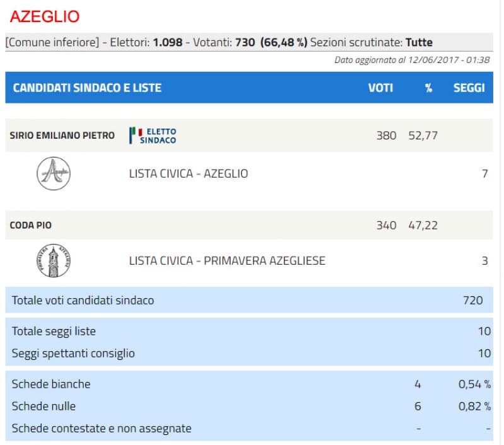Click the Schede bianche row label
This screenshot has width=504, height=445.
point(51,384)
